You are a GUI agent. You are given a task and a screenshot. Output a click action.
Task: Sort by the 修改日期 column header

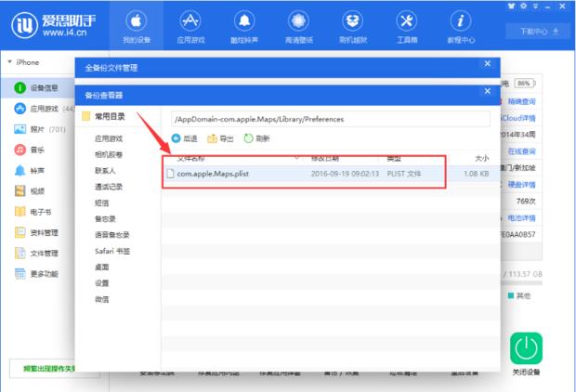tap(325, 158)
